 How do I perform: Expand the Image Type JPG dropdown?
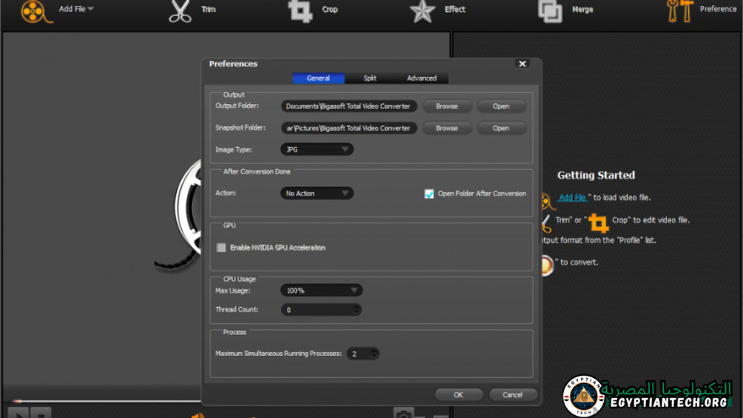click(317, 149)
